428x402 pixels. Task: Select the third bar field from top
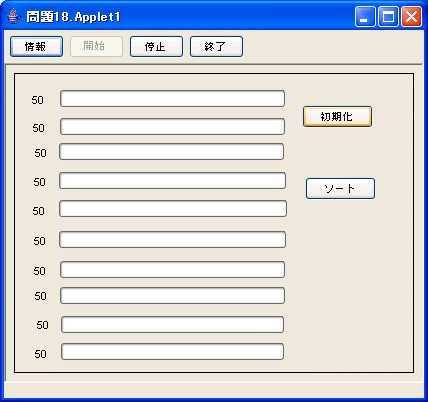(172, 152)
